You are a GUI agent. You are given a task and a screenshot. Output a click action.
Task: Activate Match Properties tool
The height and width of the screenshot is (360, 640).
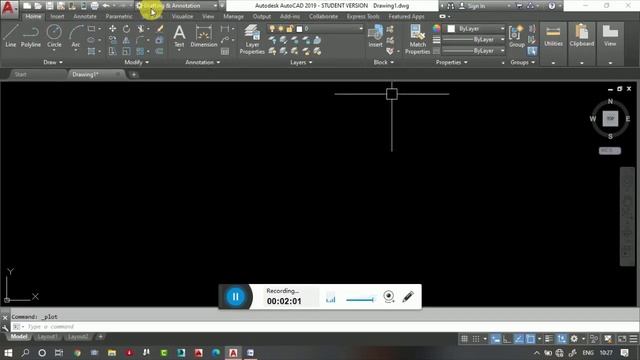(417, 39)
